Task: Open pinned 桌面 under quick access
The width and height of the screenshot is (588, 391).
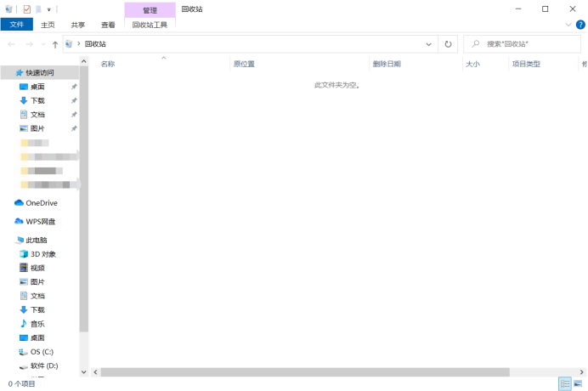Action: tap(37, 87)
